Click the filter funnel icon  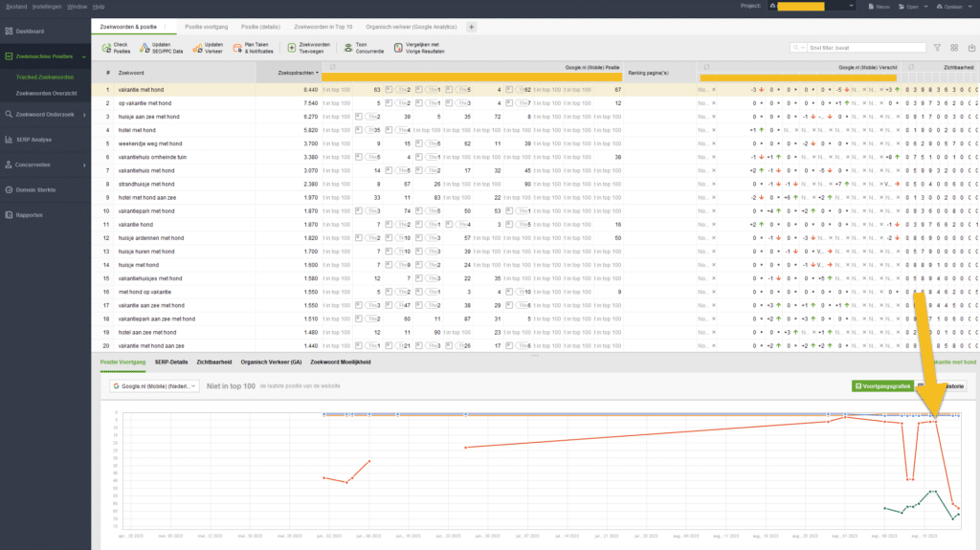[937, 48]
